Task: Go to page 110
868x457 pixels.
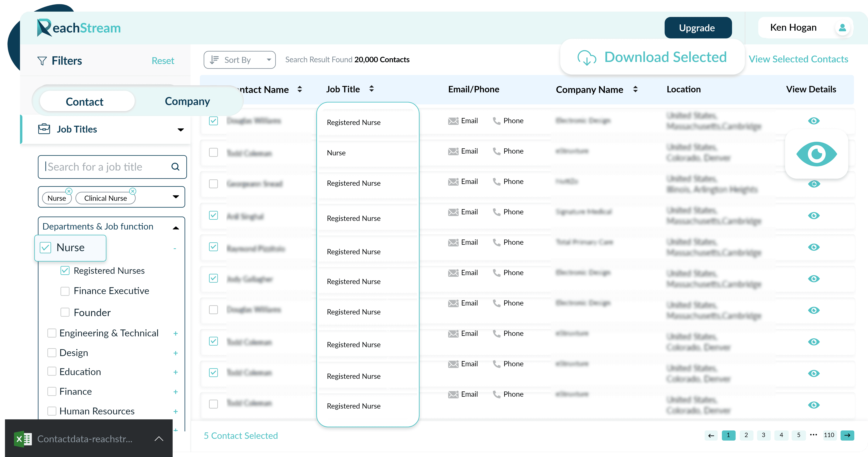Action: (829, 435)
